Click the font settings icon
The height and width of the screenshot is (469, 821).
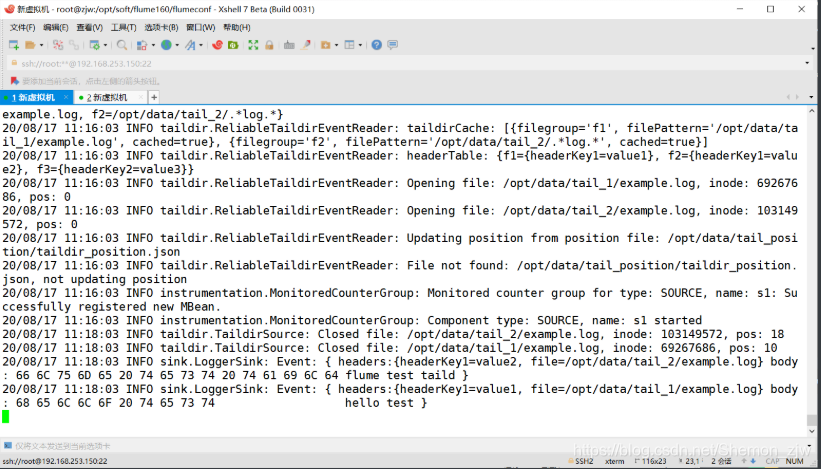[190, 46]
